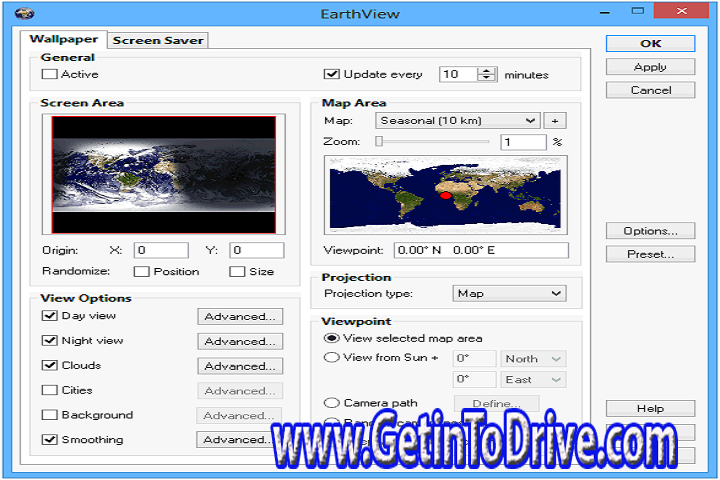
Task: Enable Randomize Position checkbox
Action: click(141, 271)
